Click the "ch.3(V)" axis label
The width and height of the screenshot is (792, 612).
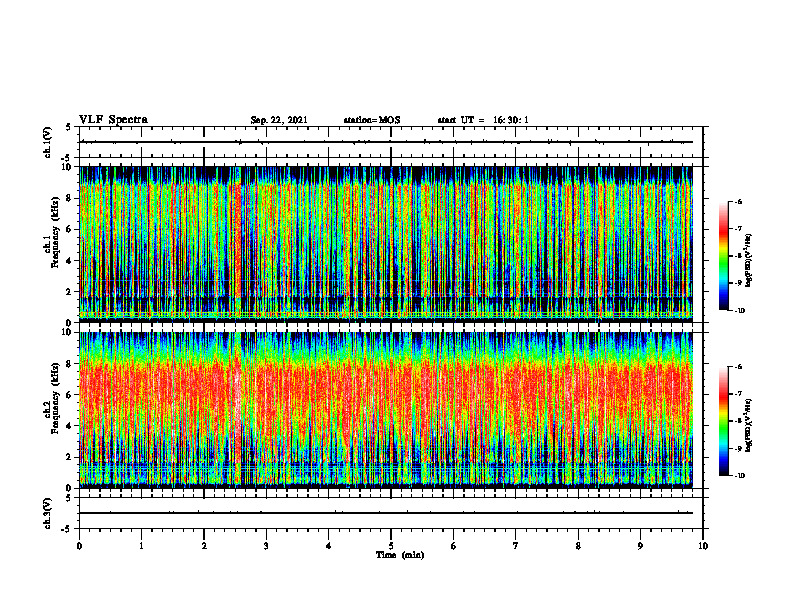[48, 513]
